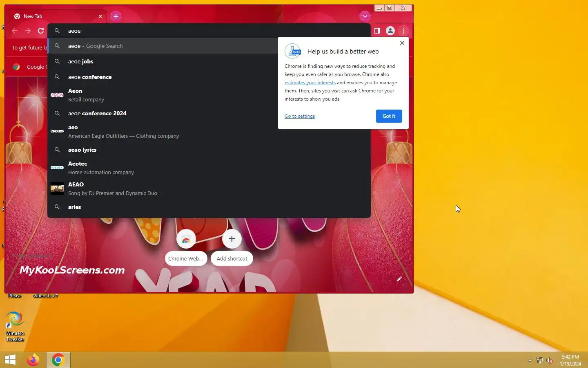The image size is (588, 368).
Task: Customize the page with the pencil icon
Action: [x=399, y=279]
